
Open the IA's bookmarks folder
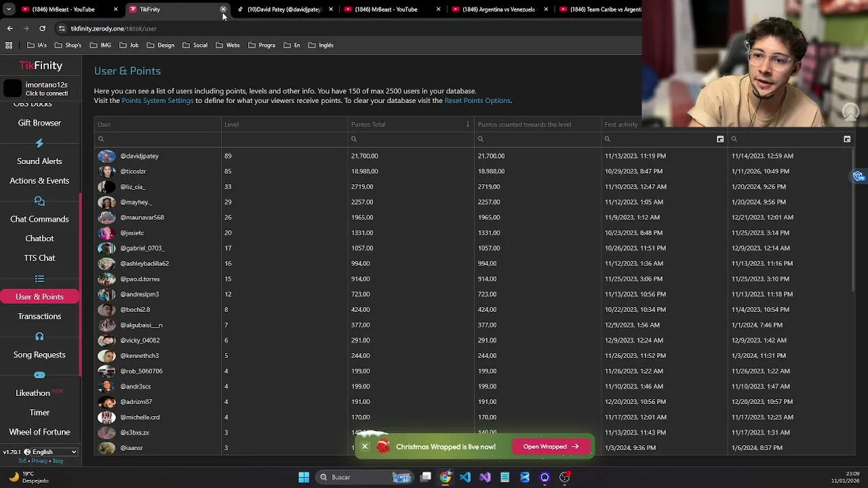[37, 45]
